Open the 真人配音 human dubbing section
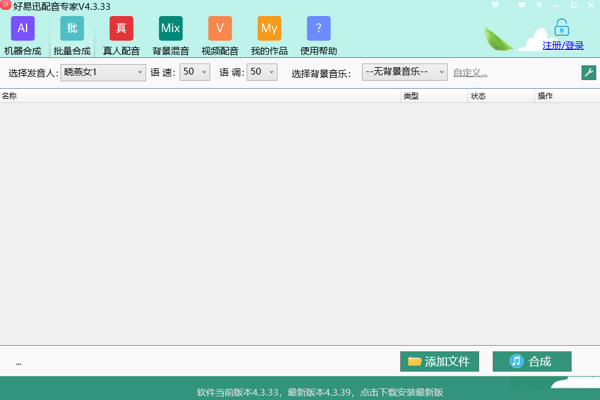This screenshot has height=400, width=600. (x=121, y=35)
